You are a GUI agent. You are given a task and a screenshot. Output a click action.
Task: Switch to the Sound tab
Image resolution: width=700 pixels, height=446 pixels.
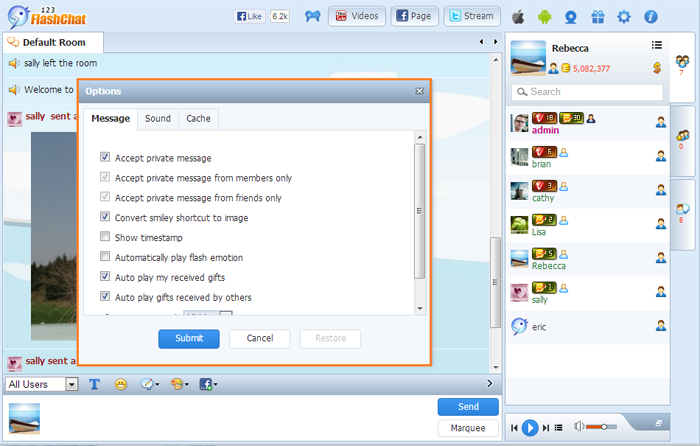coord(158,119)
